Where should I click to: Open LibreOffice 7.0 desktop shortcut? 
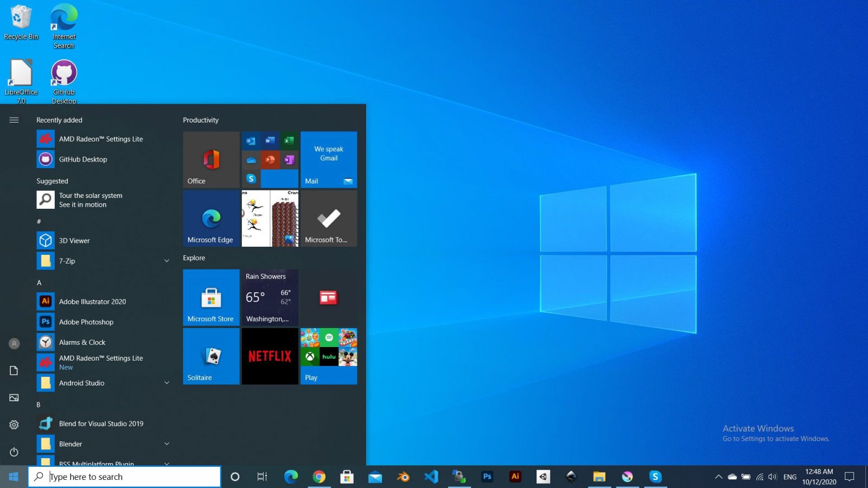21,81
